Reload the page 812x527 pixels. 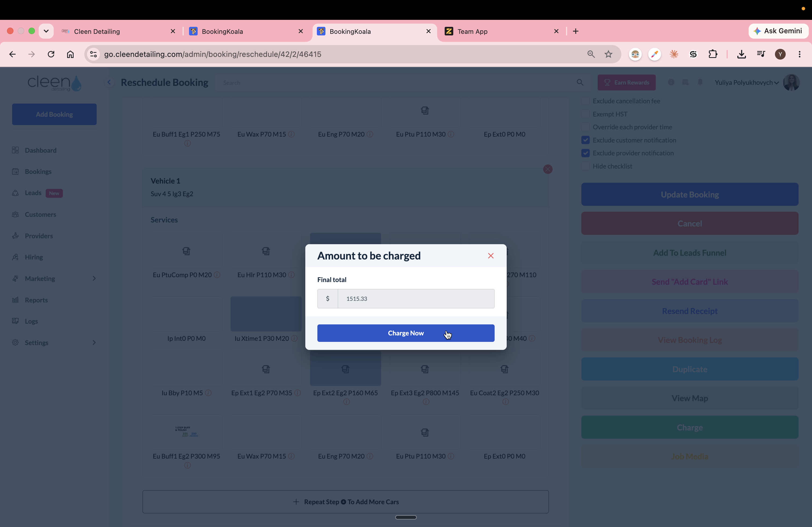click(x=51, y=54)
